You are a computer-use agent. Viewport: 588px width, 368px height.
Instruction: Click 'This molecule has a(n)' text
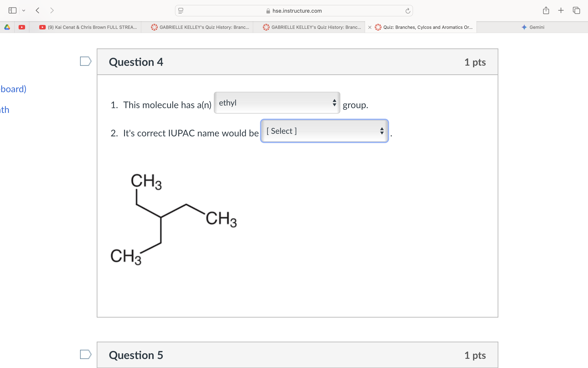pyautogui.click(x=167, y=105)
